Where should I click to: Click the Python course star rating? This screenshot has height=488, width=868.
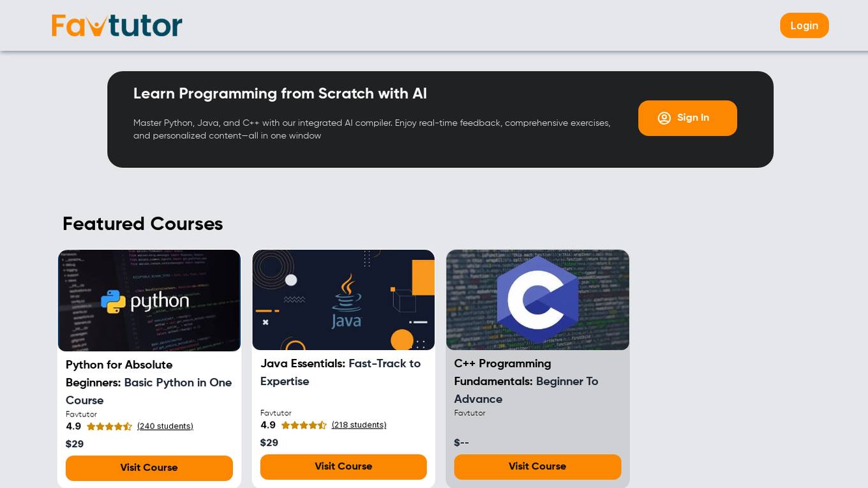click(109, 427)
